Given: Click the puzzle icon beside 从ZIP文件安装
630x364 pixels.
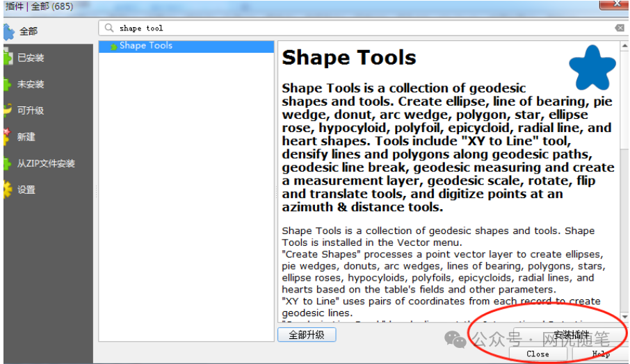Looking at the screenshot, I should click(x=7, y=163).
